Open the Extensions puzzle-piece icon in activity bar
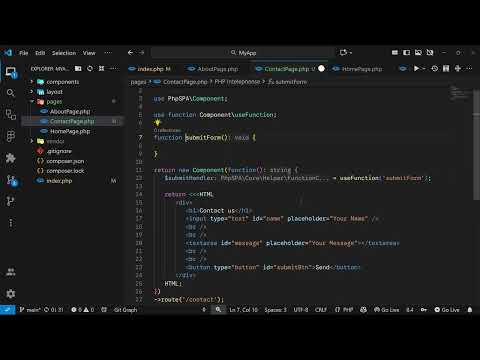 pos(11,158)
